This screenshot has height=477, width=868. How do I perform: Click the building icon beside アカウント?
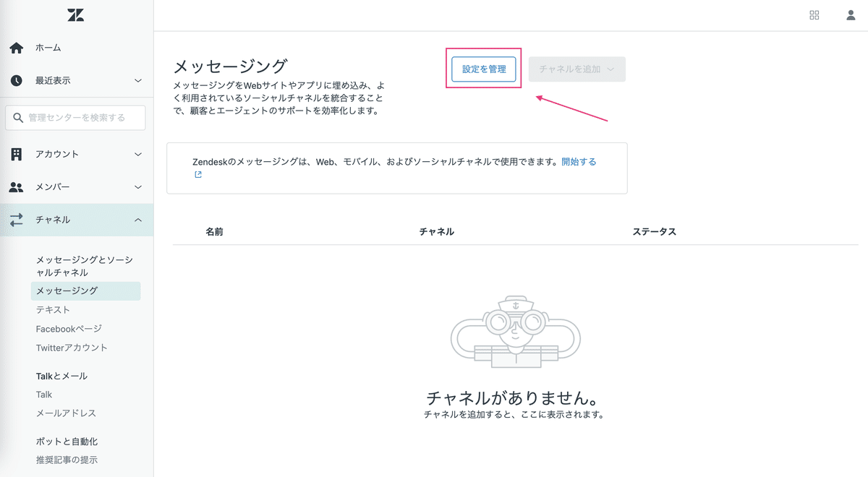pyautogui.click(x=16, y=154)
